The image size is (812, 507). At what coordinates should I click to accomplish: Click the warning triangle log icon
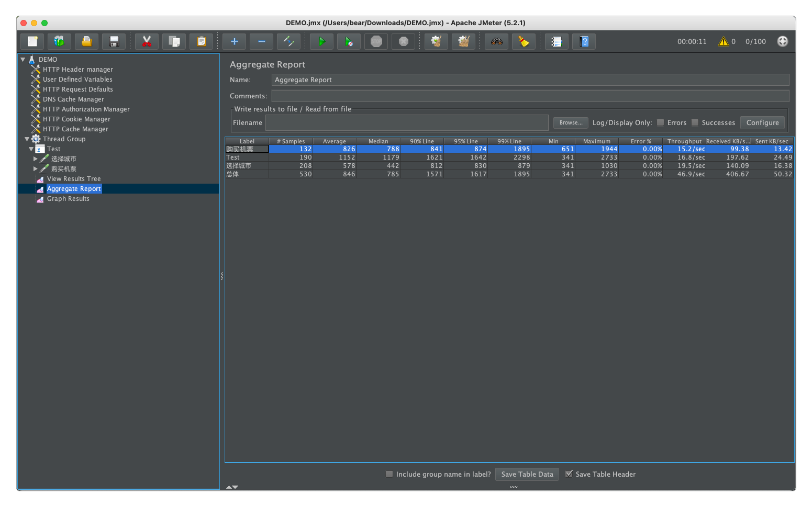click(724, 41)
